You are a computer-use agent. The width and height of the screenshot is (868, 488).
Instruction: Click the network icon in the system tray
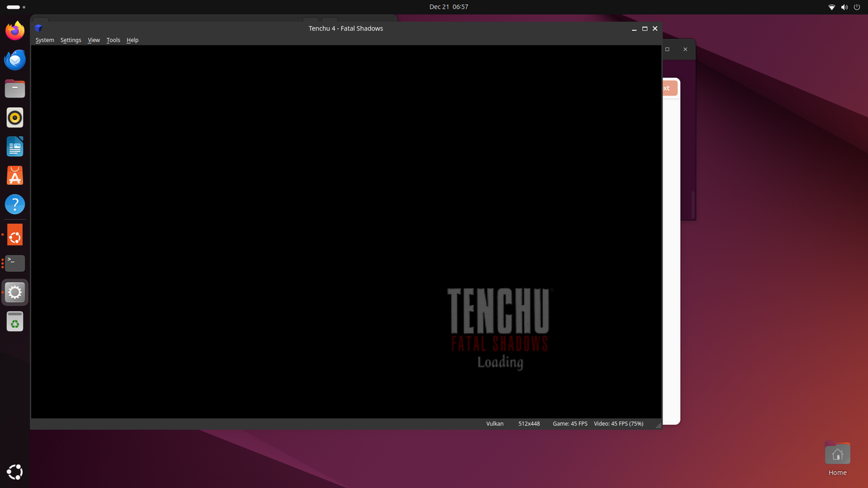click(832, 7)
